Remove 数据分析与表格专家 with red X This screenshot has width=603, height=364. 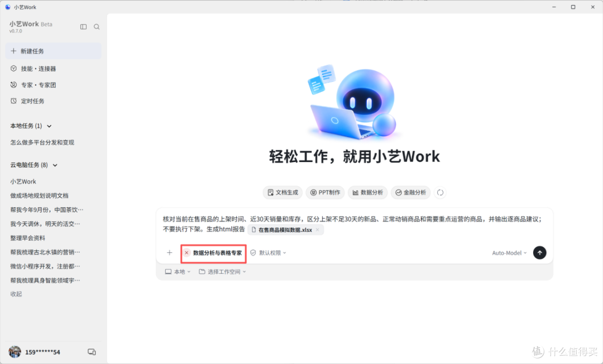[x=186, y=252]
